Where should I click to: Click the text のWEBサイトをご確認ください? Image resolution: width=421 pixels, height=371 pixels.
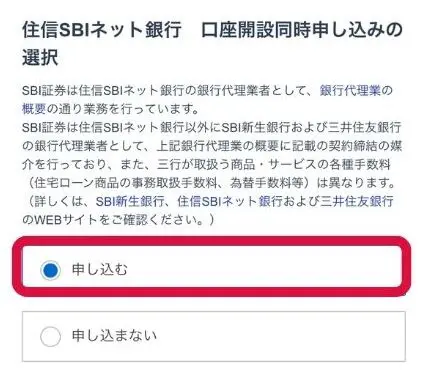pos(113,220)
